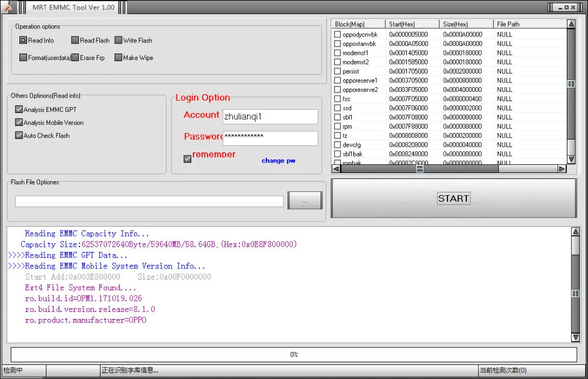Click the Account input field

pos(270,117)
